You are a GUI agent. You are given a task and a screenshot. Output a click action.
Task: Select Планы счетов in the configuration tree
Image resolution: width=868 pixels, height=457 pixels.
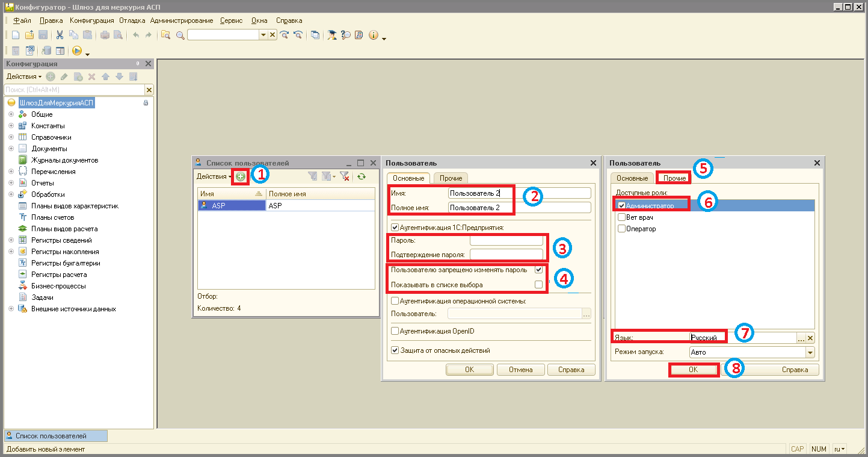(52, 217)
